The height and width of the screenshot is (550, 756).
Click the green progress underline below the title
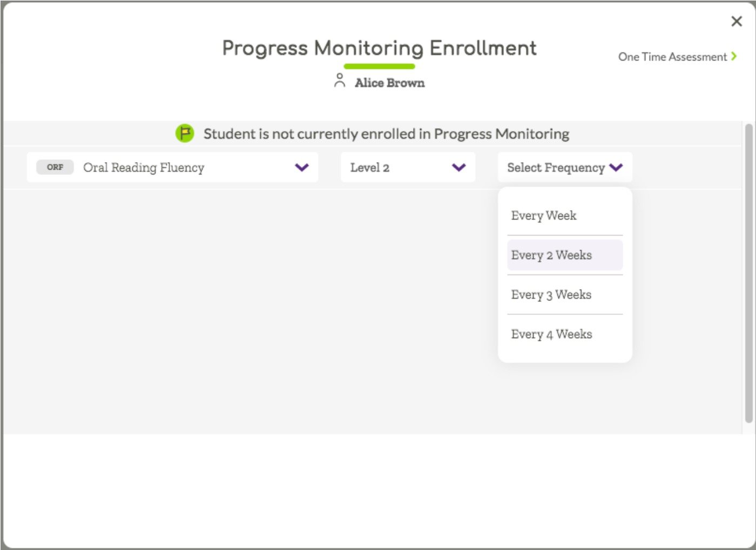point(379,66)
